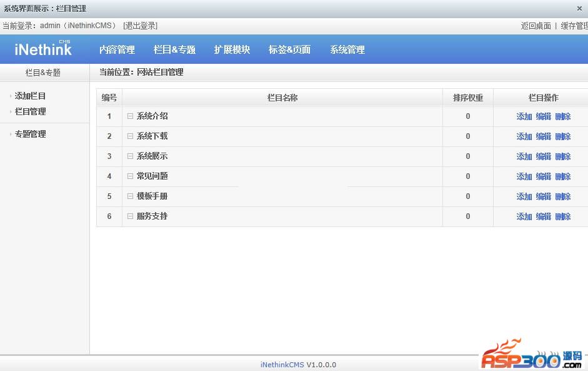Click 编辑 for 系统展示 row
Screen dimensions: 588x371
544,156
